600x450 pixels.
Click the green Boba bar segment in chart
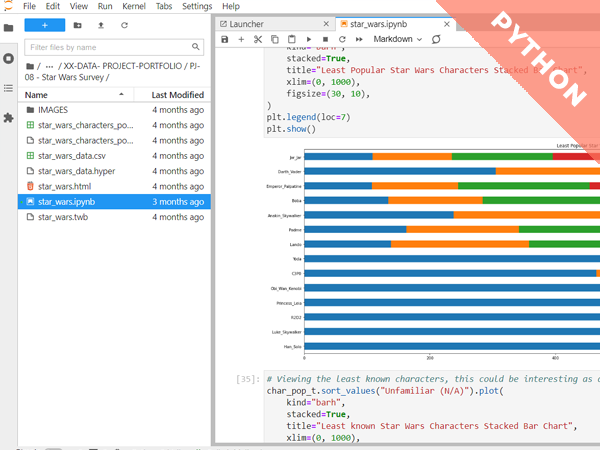coord(541,200)
